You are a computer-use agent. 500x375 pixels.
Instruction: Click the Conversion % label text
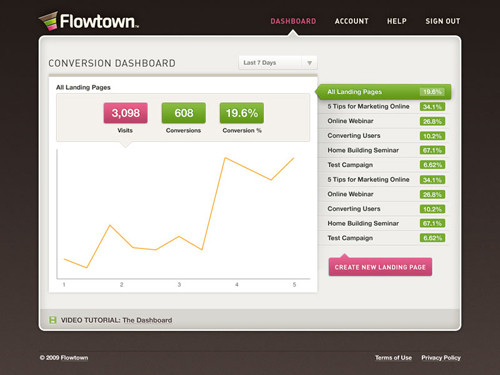(242, 130)
